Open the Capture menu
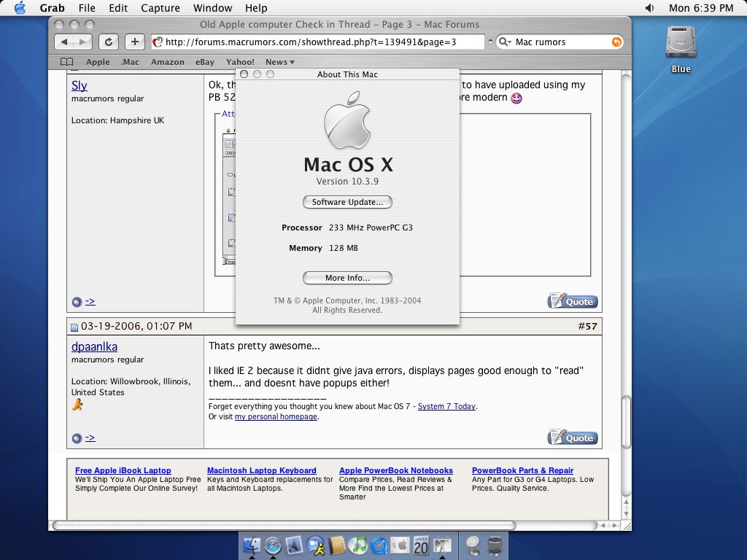Viewport: 747px width, 560px height. 160,8
